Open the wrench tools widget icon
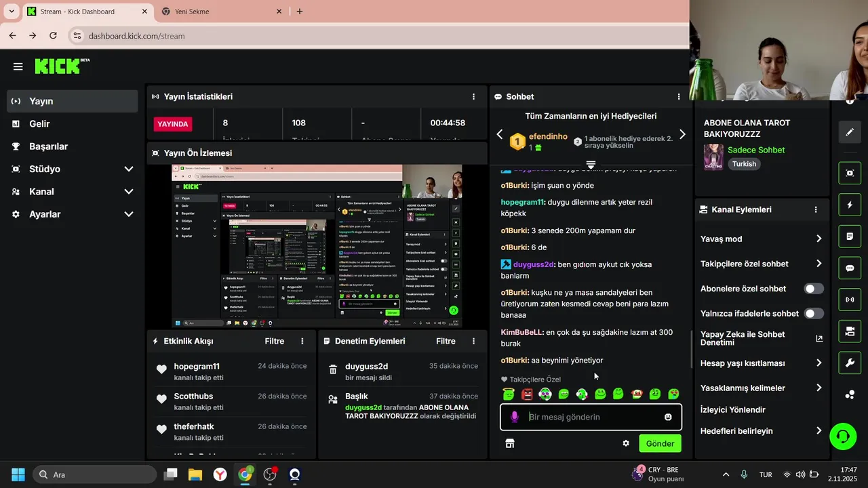The height and width of the screenshot is (488, 868). coord(850,363)
